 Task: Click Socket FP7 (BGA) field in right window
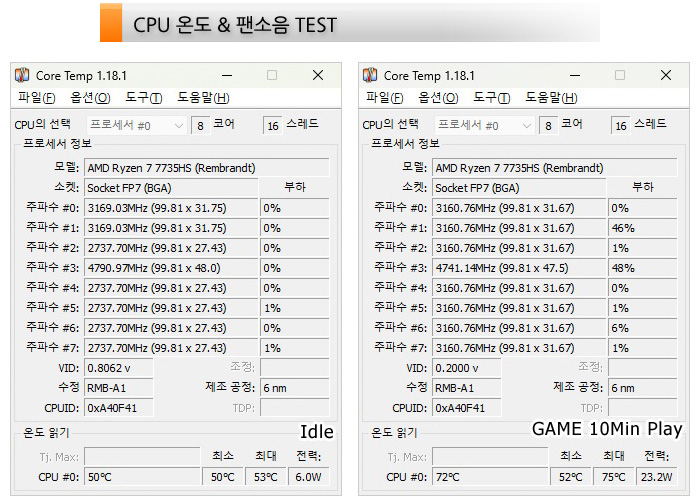[x=518, y=187]
